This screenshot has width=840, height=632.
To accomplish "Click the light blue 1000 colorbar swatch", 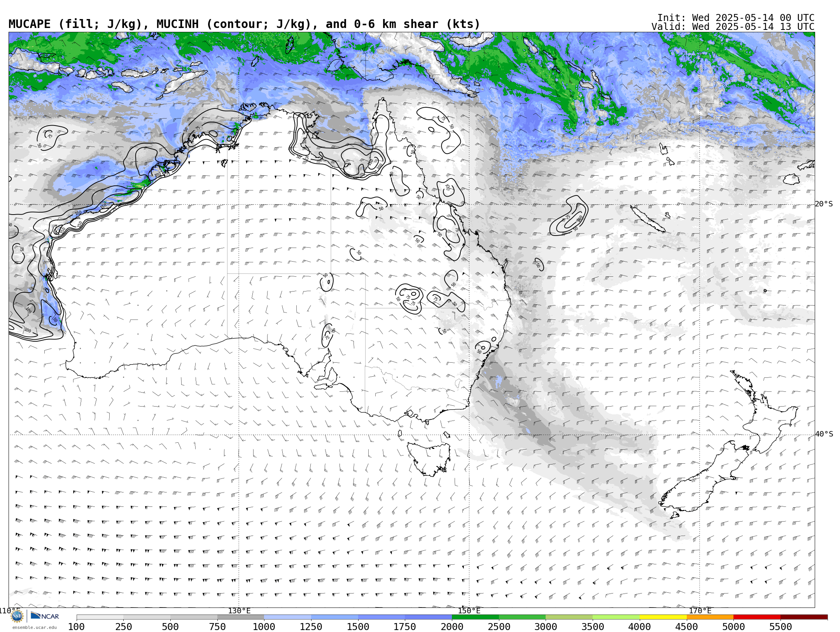I will [x=287, y=617].
